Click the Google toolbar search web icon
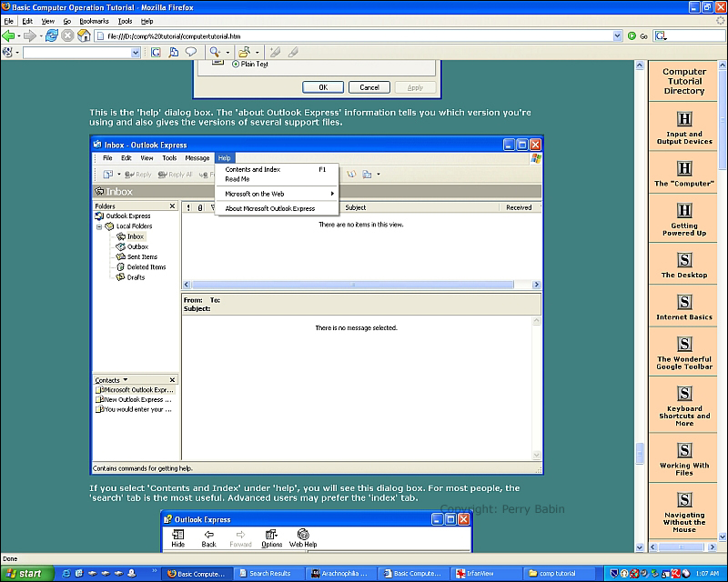The image size is (728, 582). [156, 53]
